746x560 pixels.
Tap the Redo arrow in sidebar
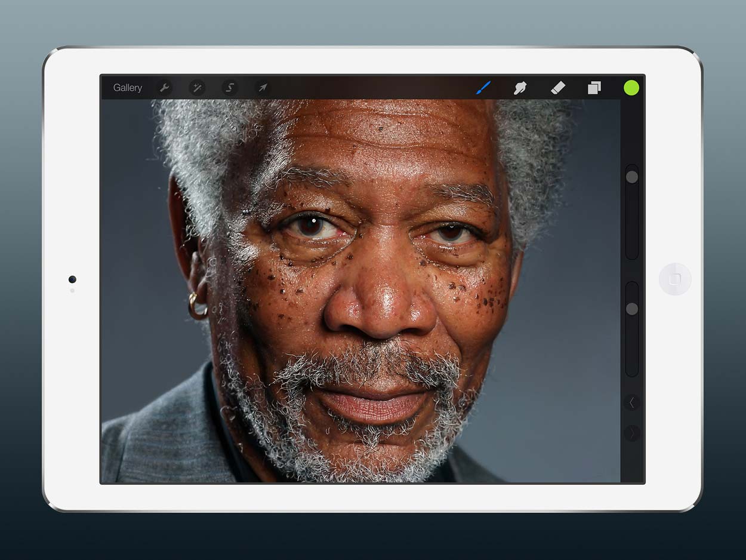(632, 433)
